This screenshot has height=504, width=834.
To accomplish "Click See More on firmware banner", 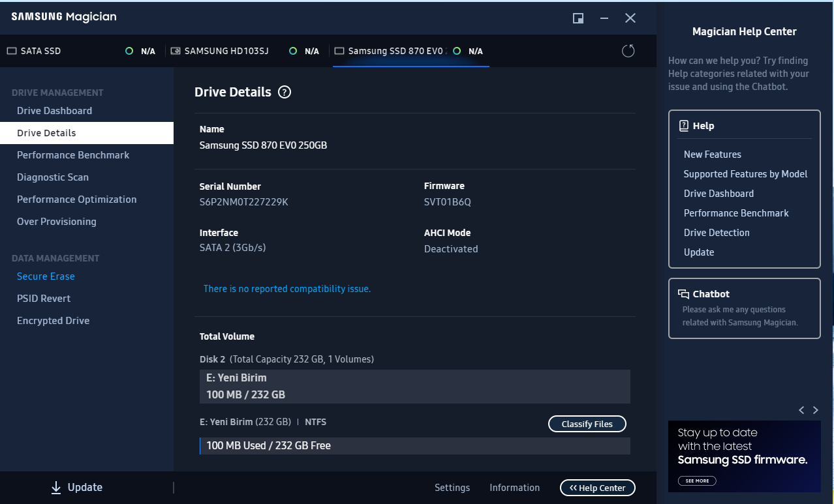I will click(x=697, y=481).
